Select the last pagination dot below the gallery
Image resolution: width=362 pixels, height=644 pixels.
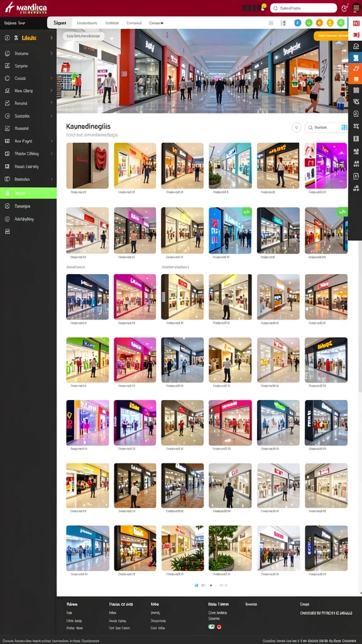tap(226, 585)
